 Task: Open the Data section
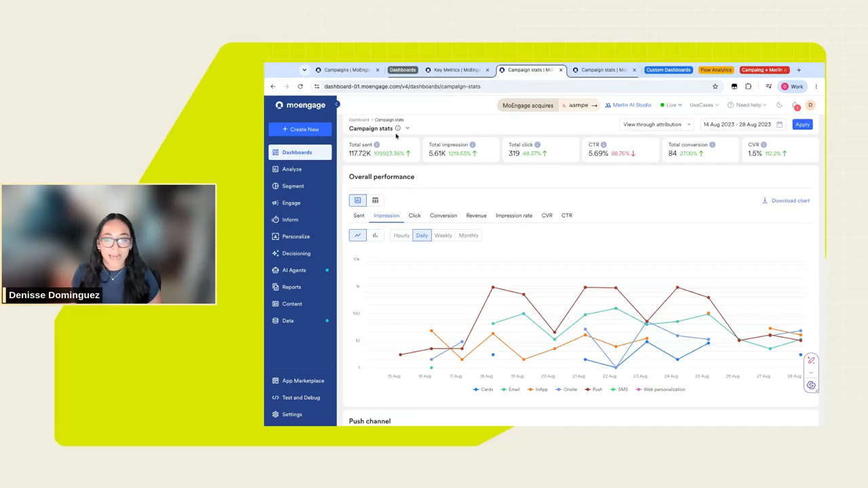(288, 321)
